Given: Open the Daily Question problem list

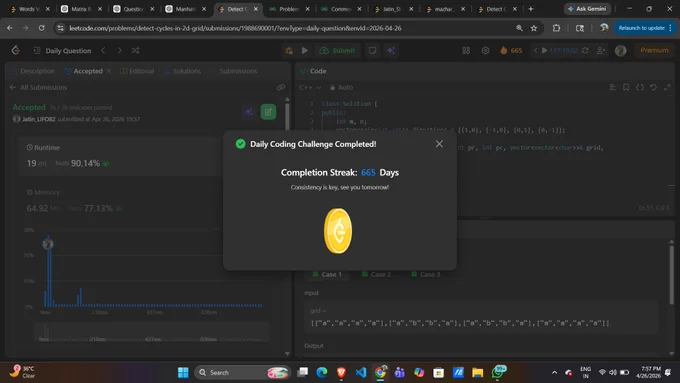Looking at the screenshot, I should coord(63,51).
